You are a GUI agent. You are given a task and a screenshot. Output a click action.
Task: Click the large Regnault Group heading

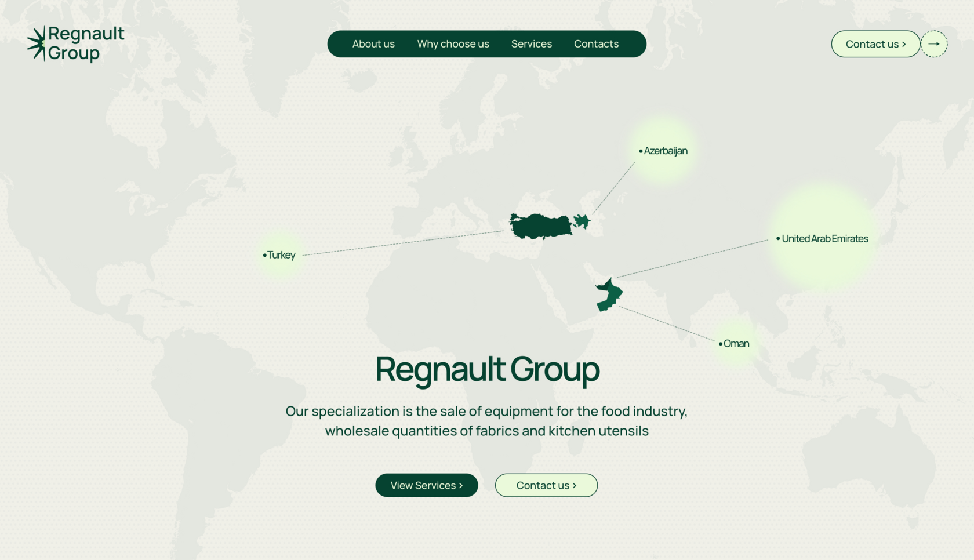click(487, 369)
